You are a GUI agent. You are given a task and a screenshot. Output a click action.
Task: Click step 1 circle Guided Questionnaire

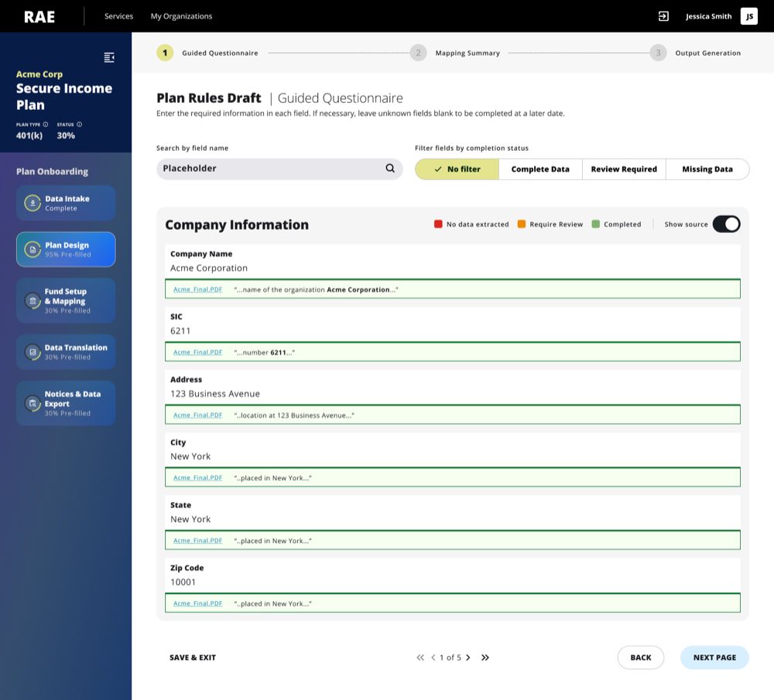coord(165,53)
